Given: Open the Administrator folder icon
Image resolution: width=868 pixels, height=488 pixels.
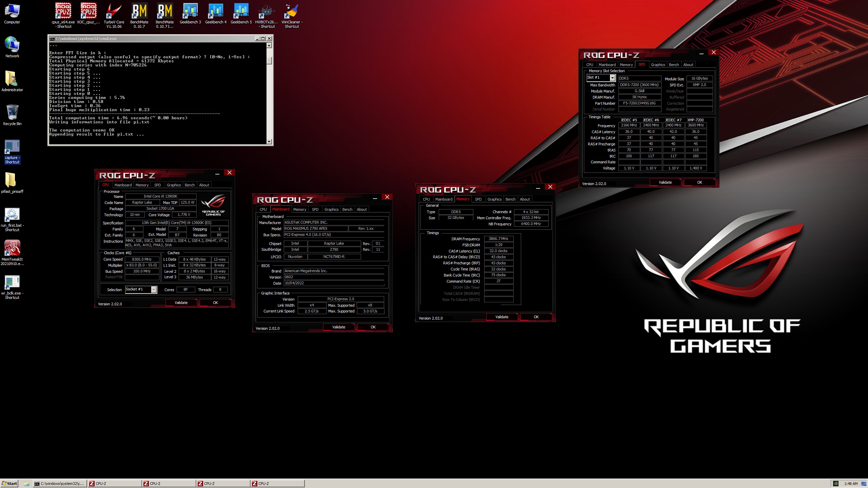Looking at the screenshot, I should pos(12,81).
